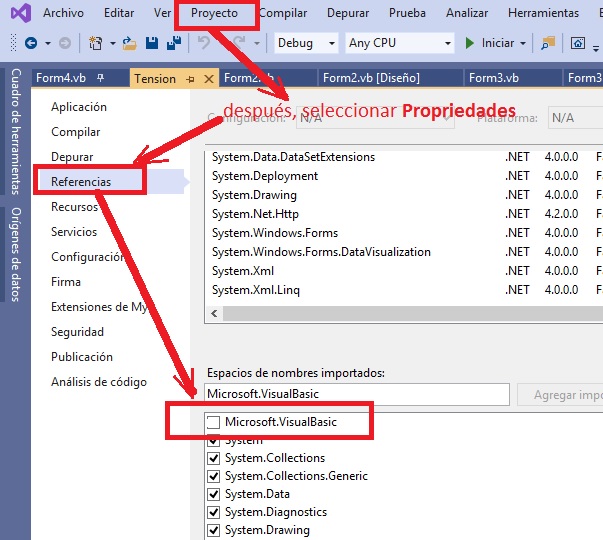Open the Proyecto menu
The width and height of the screenshot is (603, 540).
[215, 13]
